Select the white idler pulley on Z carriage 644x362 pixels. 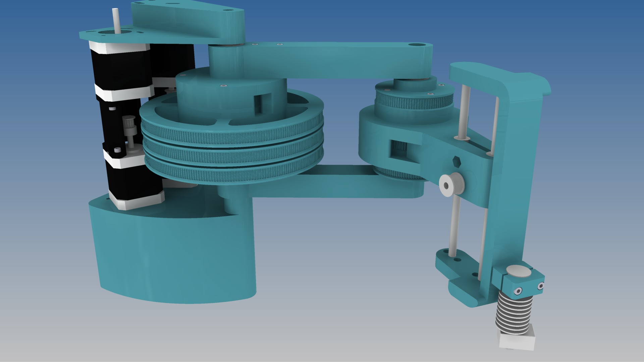coord(449,184)
